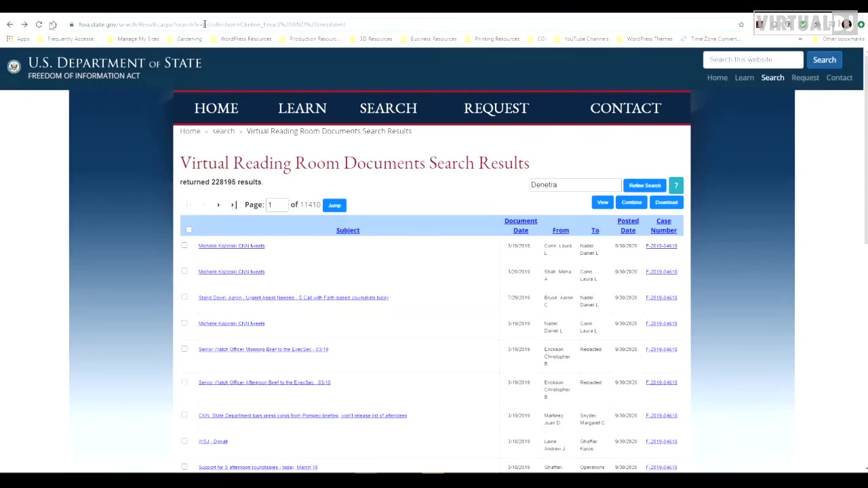Open the Stand Down Aaron document link
This screenshot has height=488, width=868.
click(294, 298)
